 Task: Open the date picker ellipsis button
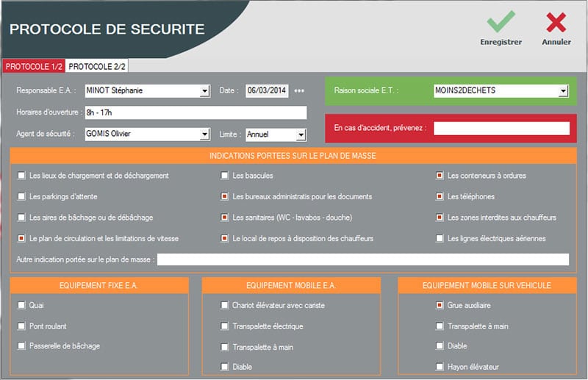[x=299, y=91]
